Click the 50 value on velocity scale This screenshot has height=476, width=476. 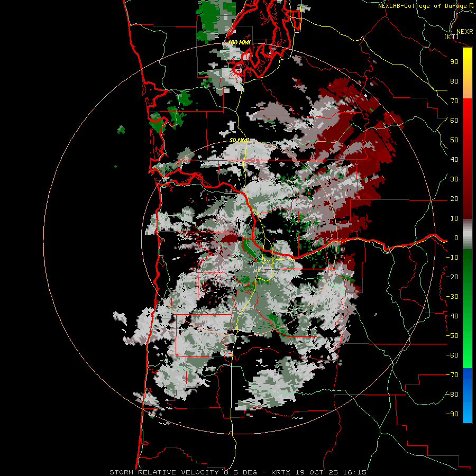(x=454, y=140)
